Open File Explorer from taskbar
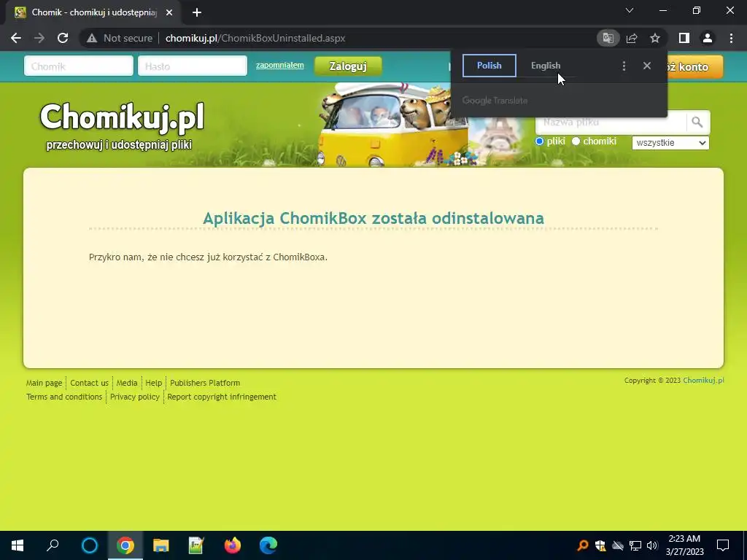747x560 pixels. point(161,545)
